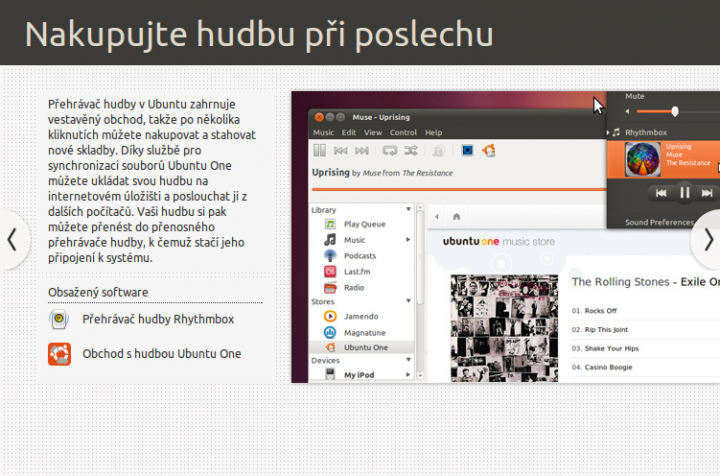The width and height of the screenshot is (720, 476).
Task: Open the View menu in Rhythmbox
Action: pyautogui.click(x=373, y=132)
